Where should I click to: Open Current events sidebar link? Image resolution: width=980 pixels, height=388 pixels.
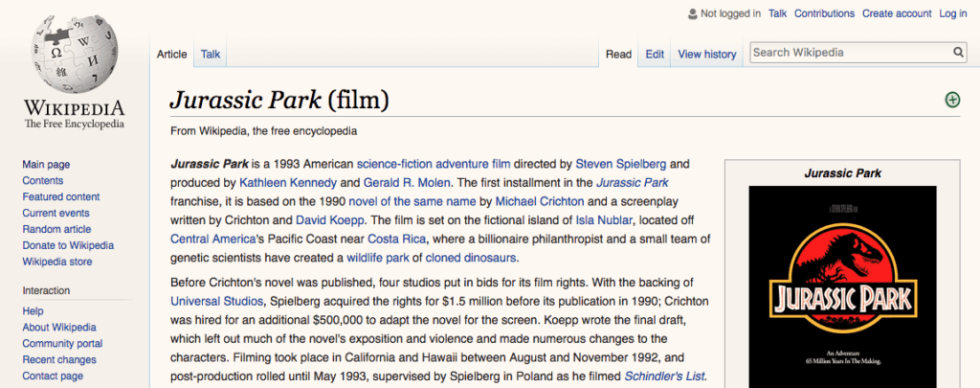pyautogui.click(x=56, y=214)
